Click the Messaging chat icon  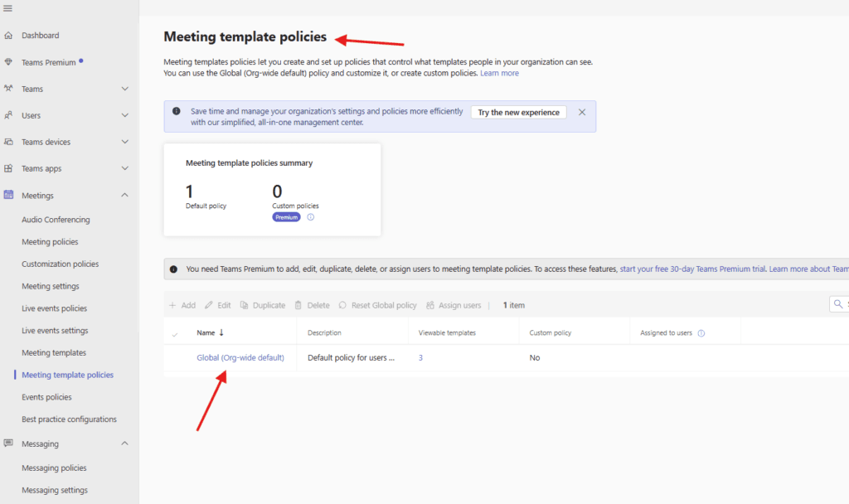(8, 443)
